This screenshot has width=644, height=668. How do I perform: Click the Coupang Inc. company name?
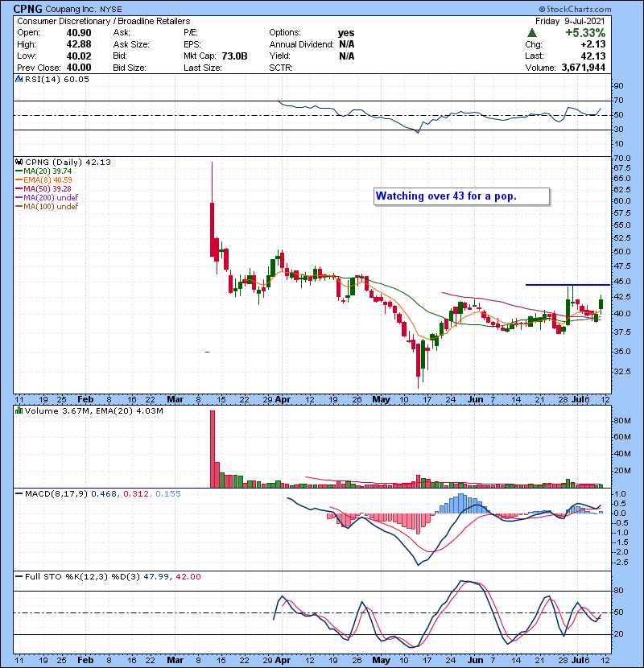(x=72, y=9)
